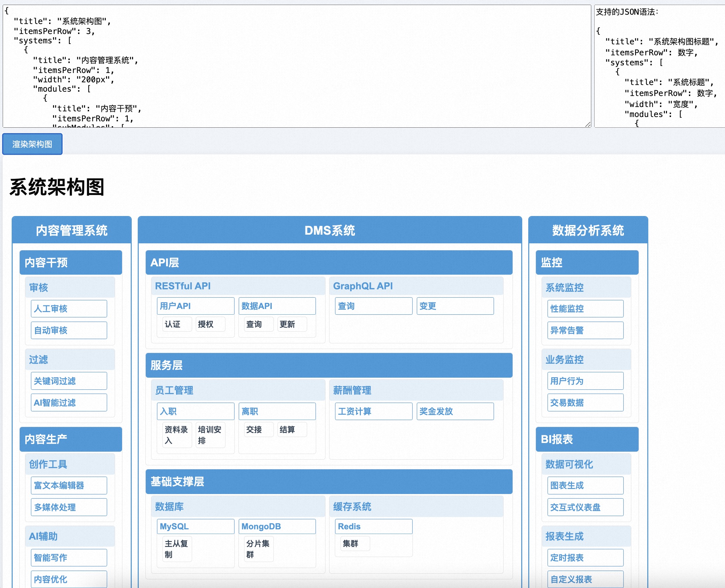The height and width of the screenshot is (588, 725).
Task: Select the 工资计算 box
Action: (x=374, y=412)
